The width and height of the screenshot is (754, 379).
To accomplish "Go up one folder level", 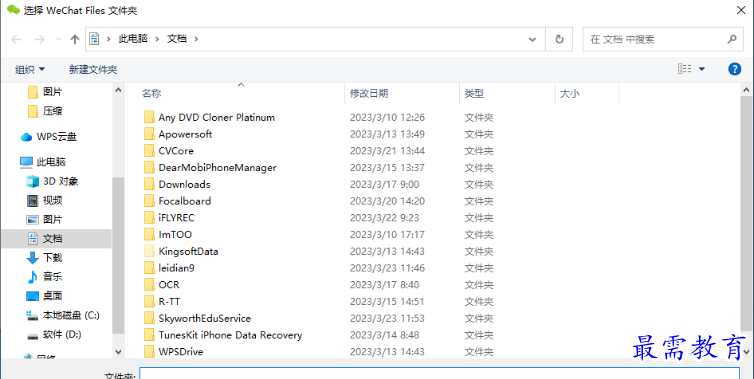I will click(x=75, y=39).
